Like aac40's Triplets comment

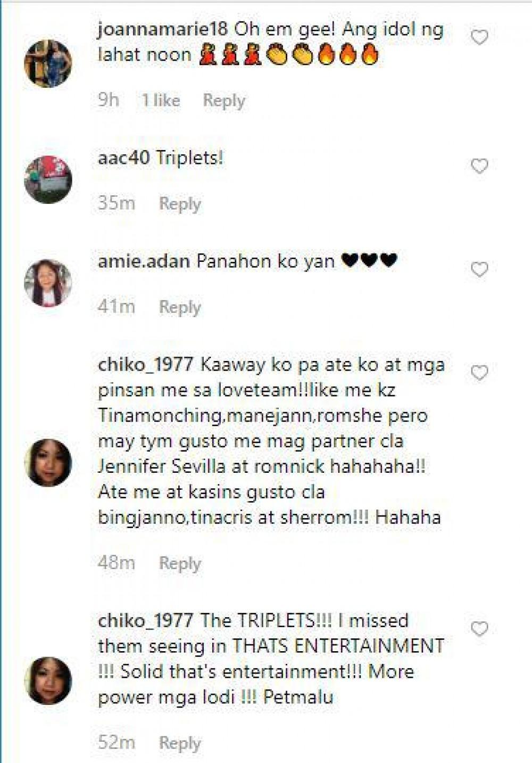(x=479, y=166)
